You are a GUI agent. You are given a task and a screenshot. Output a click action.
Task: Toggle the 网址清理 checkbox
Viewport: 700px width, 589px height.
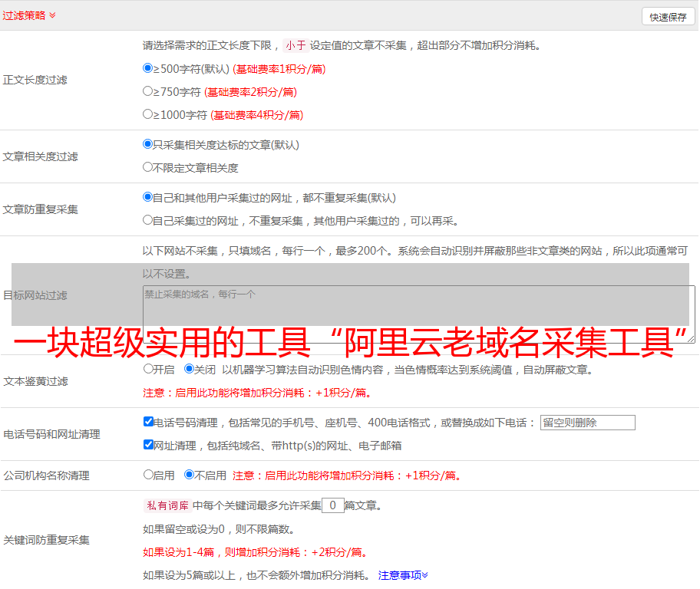tap(148, 444)
